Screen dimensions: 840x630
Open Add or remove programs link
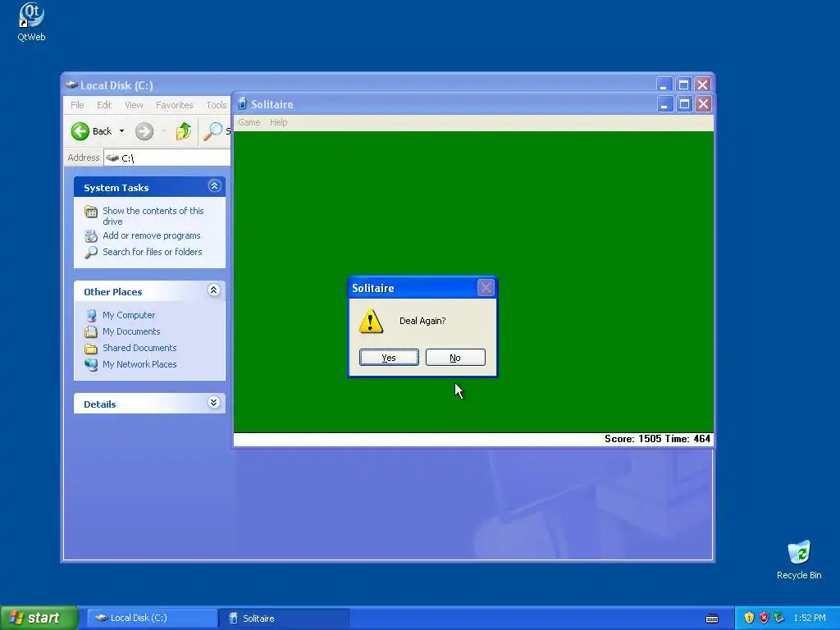[152, 235]
